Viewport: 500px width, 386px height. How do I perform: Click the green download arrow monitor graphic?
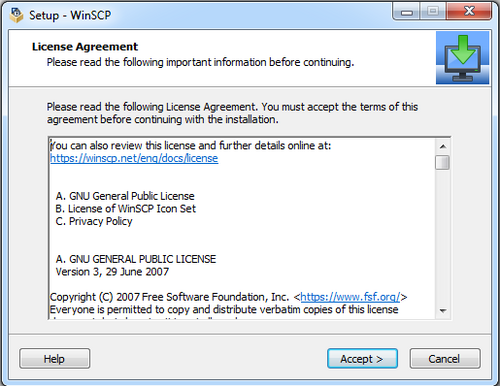462,58
